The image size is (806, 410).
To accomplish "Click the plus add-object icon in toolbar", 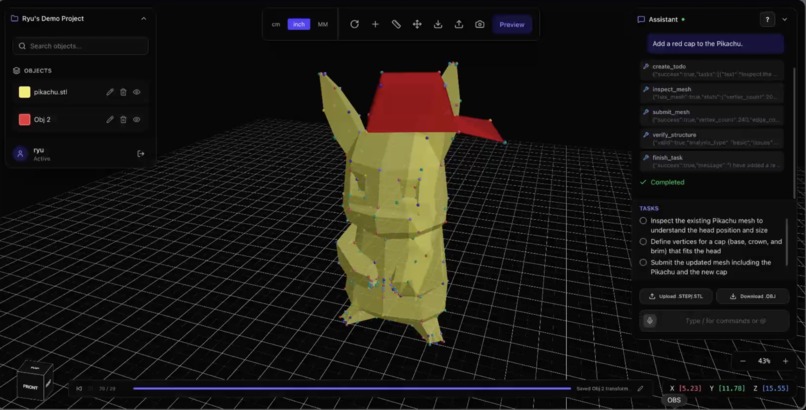I will click(x=375, y=24).
